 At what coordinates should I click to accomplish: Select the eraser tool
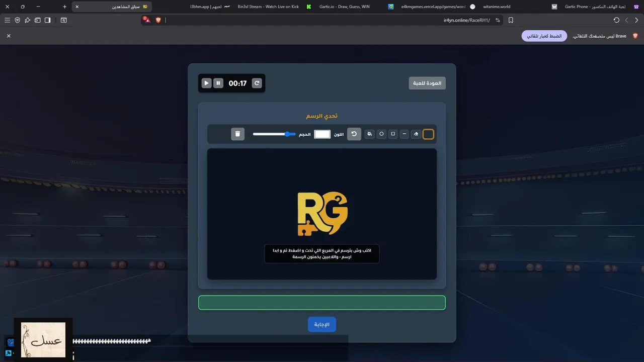[x=416, y=134]
